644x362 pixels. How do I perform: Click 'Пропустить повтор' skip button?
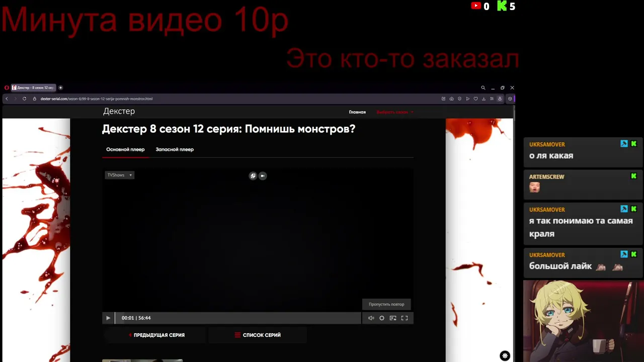[x=386, y=304]
